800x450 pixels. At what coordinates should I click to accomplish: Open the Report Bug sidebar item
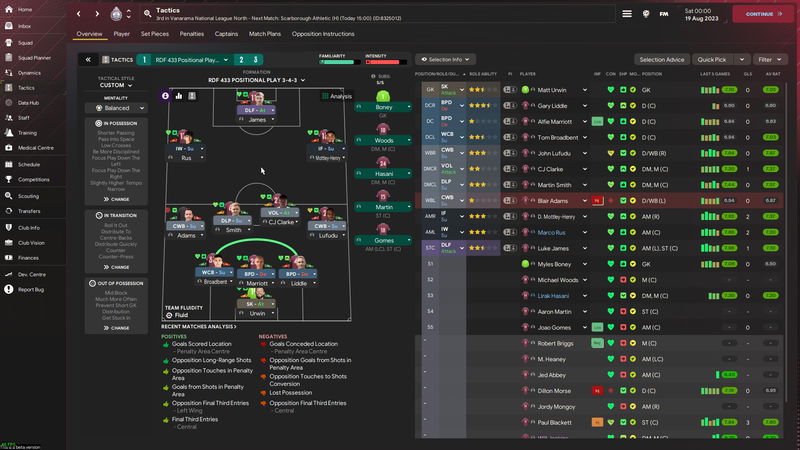[31, 290]
